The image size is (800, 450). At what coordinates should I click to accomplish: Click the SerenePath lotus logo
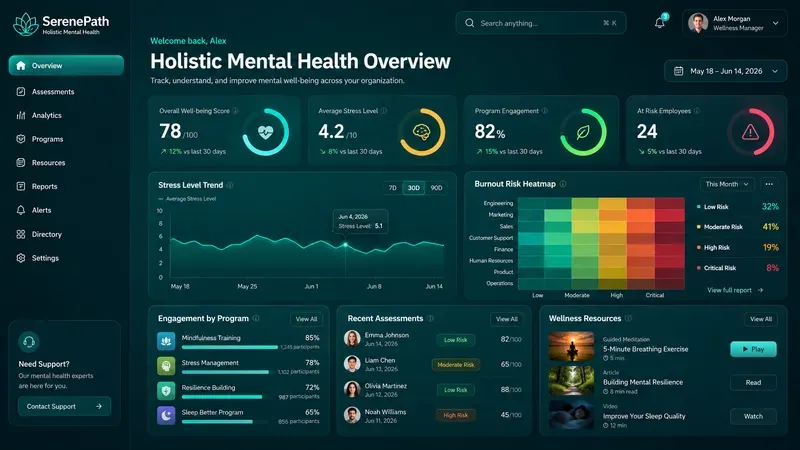coord(26,24)
